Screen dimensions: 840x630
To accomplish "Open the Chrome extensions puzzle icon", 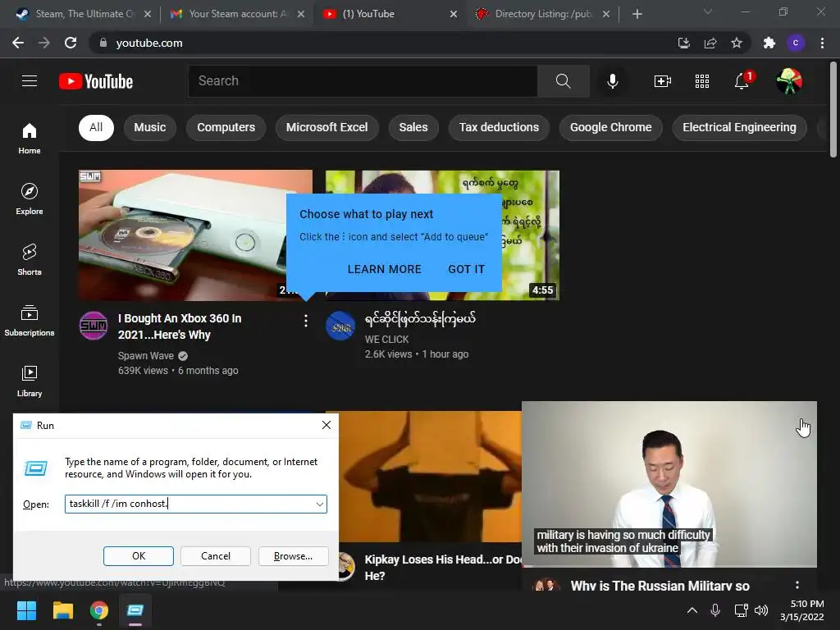I will point(769,43).
